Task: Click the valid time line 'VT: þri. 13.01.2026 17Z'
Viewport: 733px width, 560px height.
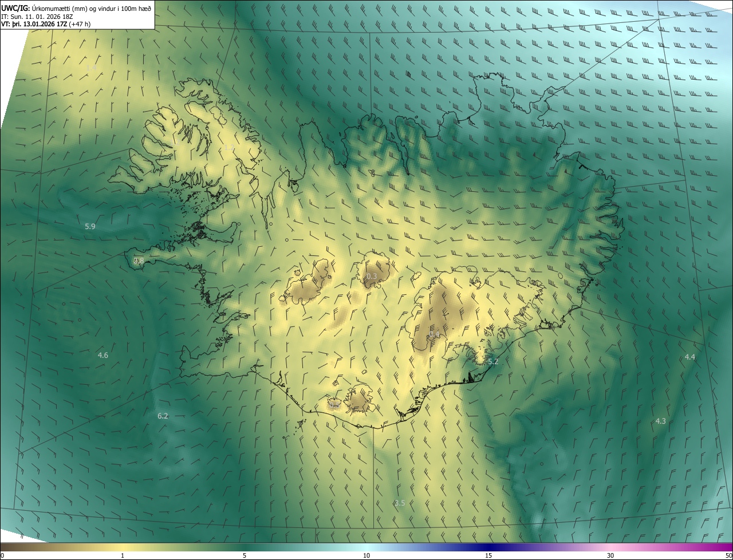Action: coord(34,24)
